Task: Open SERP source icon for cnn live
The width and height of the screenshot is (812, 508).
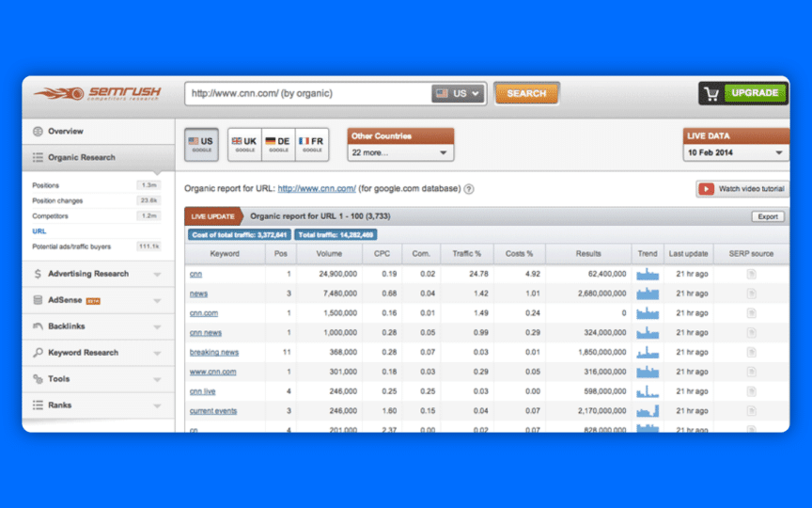Action: click(x=751, y=391)
